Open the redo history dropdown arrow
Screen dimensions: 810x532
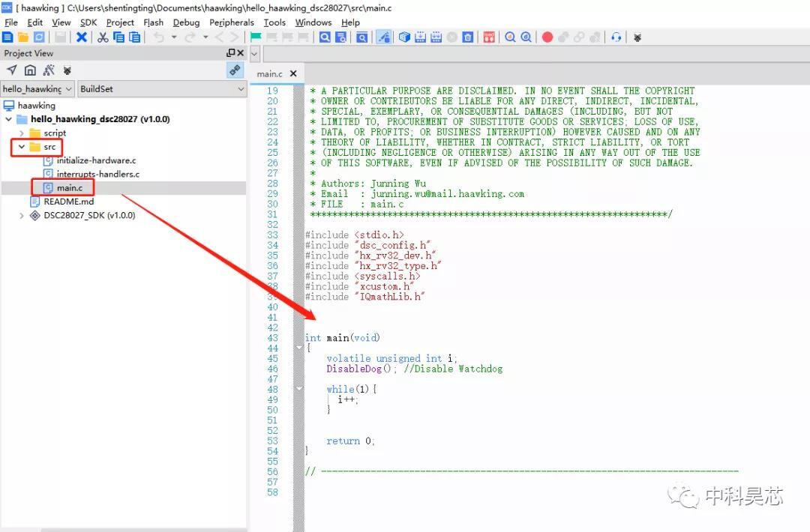pyautogui.click(x=205, y=37)
